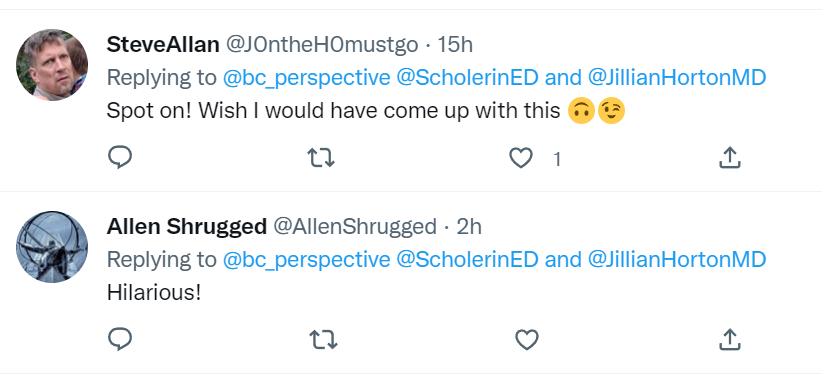Click the 2h timestamp on Allen Shrugged's tweet

469,227
